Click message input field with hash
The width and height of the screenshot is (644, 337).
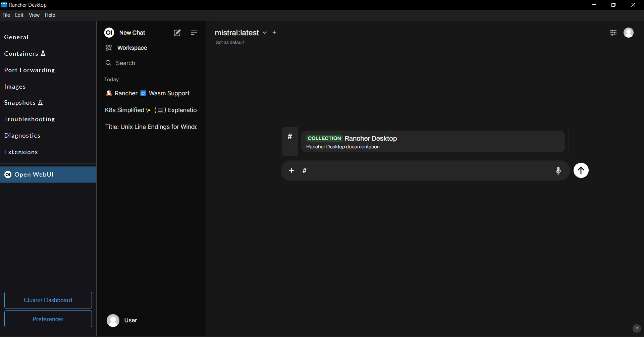coord(426,171)
